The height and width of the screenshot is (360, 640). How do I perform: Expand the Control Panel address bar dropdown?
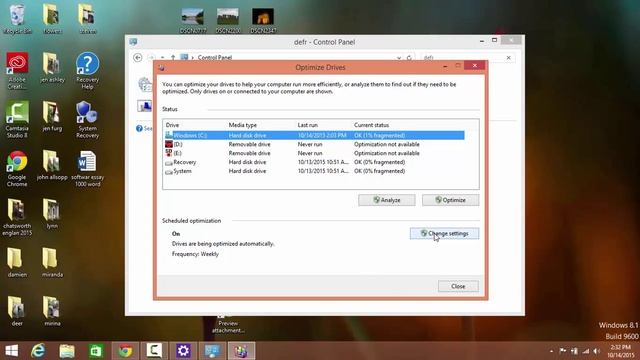399,58
